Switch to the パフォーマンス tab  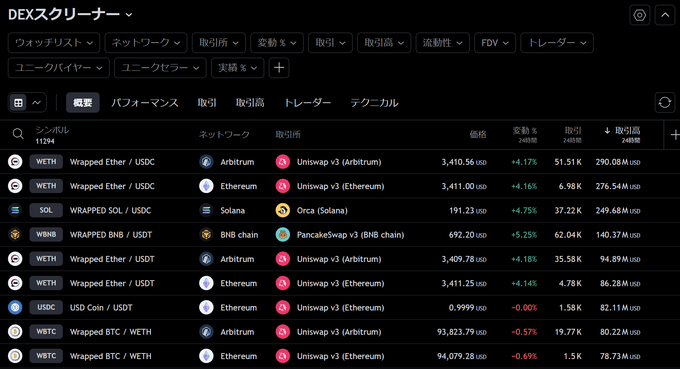tap(145, 103)
